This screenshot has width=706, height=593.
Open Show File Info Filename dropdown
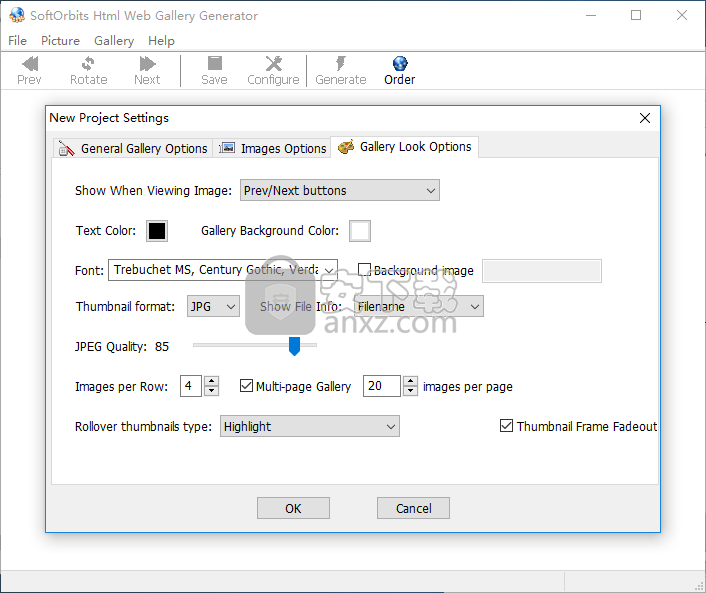419,307
